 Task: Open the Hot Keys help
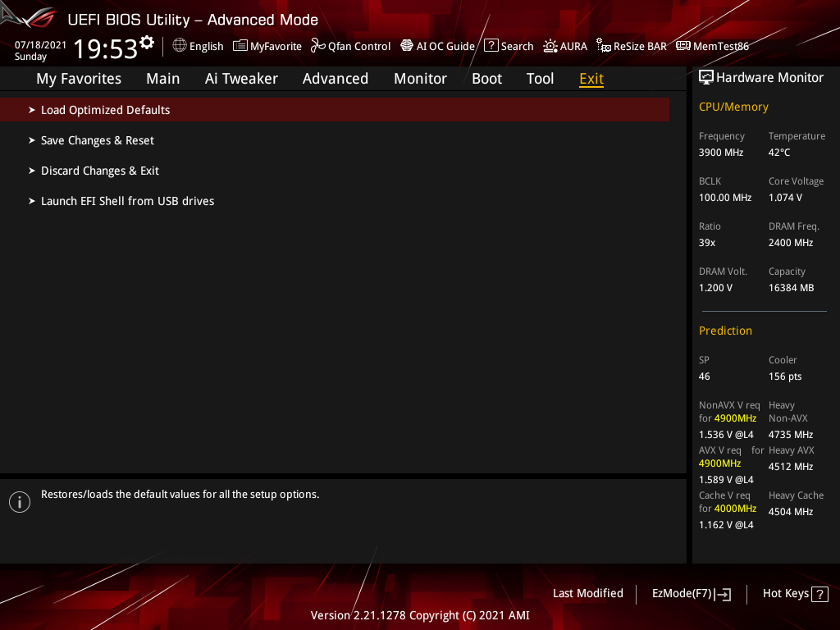point(794,593)
